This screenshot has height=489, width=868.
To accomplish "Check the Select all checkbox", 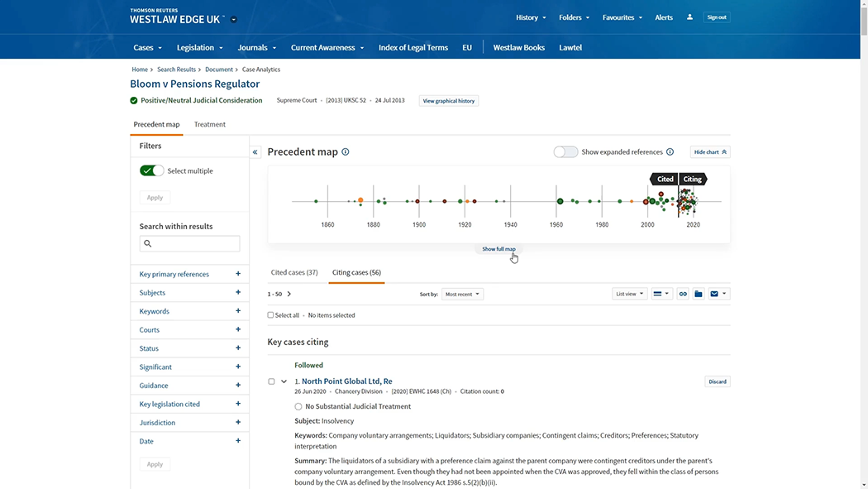I will [271, 315].
